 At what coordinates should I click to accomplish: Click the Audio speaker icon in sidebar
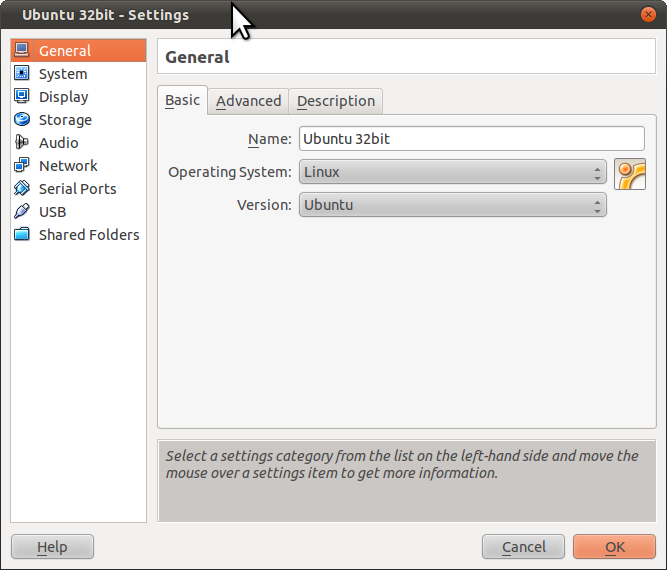pyautogui.click(x=22, y=142)
